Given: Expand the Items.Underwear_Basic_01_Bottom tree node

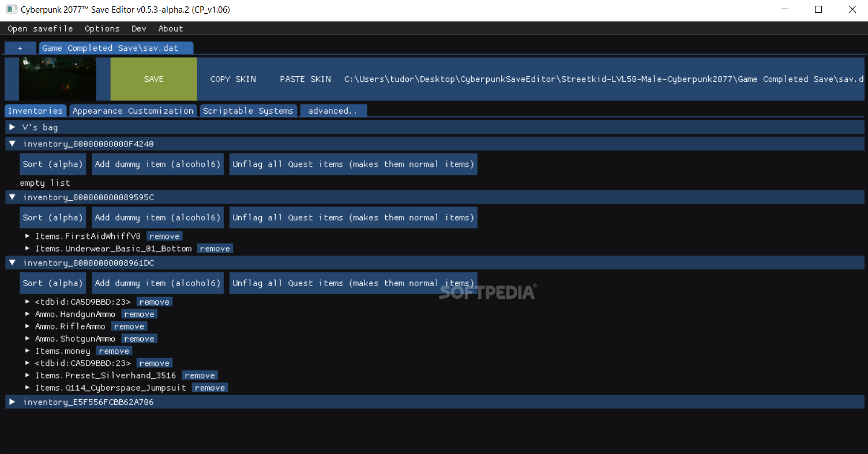Looking at the screenshot, I should click(x=27, y=249).
